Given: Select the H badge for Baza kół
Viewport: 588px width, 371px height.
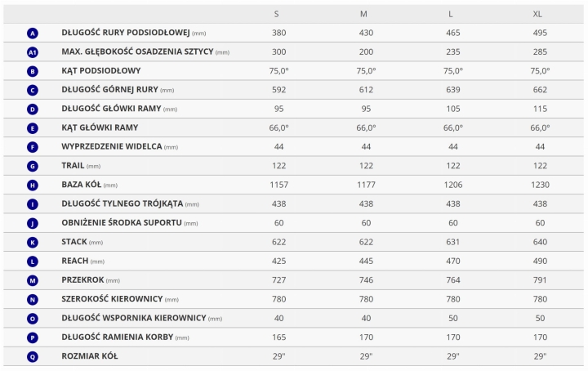Looking at the screenshot, I should pyautogui.click(x=33, y=185).
